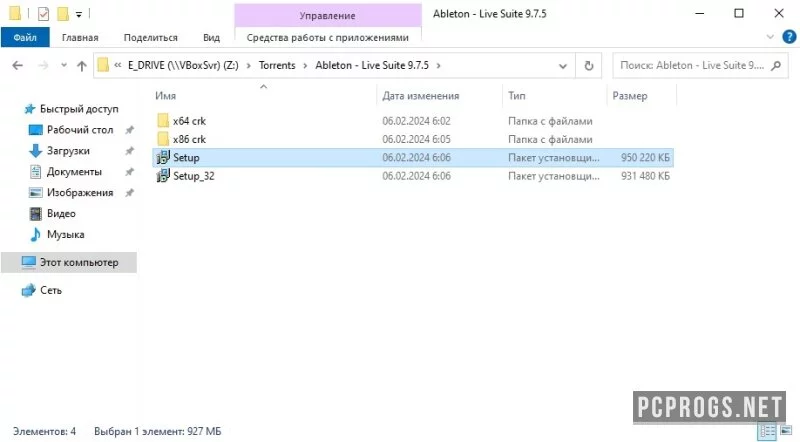Open address bar history dropdown
This screenshot has width=800, height=442.
click(563, 66)
